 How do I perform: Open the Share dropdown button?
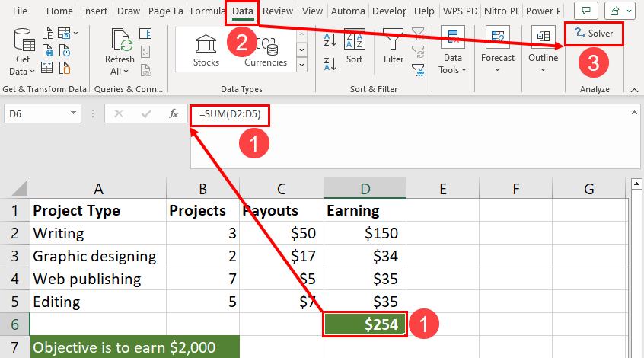(x=620, y=11)
